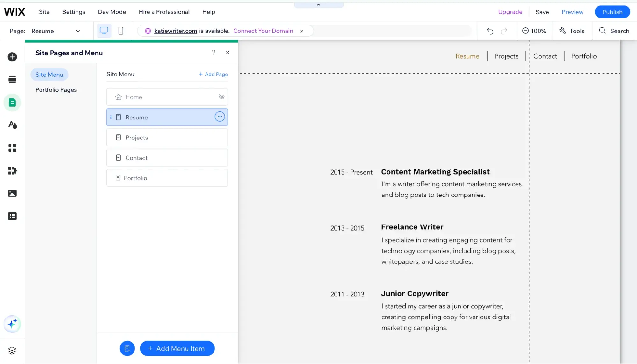Open Media icon in left sidebar
This screenshot has width=637, height=364.
click(x=12, y=193)
